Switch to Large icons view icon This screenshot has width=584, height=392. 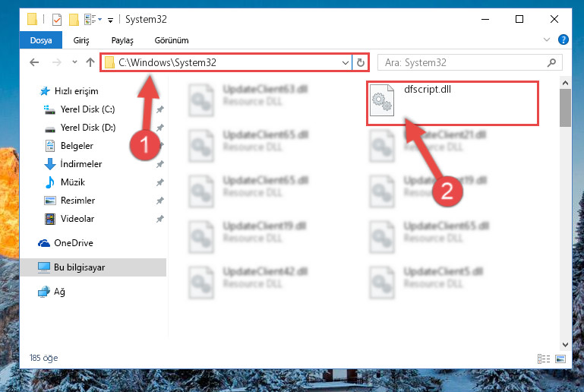coord(560,359)
